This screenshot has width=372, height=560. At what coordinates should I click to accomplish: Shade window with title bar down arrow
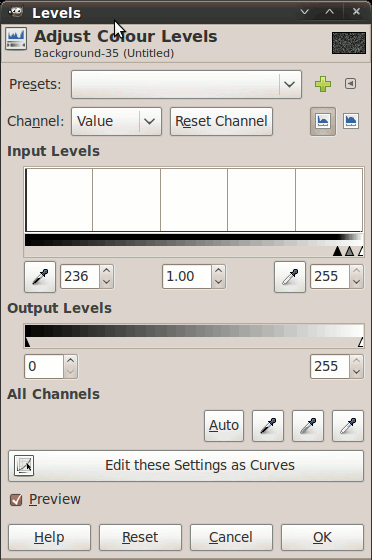(x=305, y=11)
